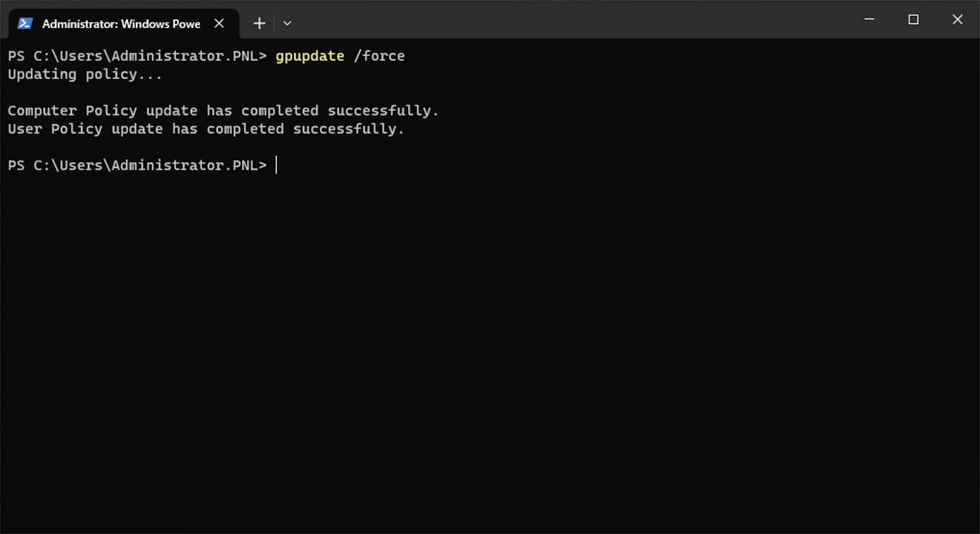Click successfully in the Computer Policy line
The width and height of the screenshot is (980, 534).
[x=383, y=111]
